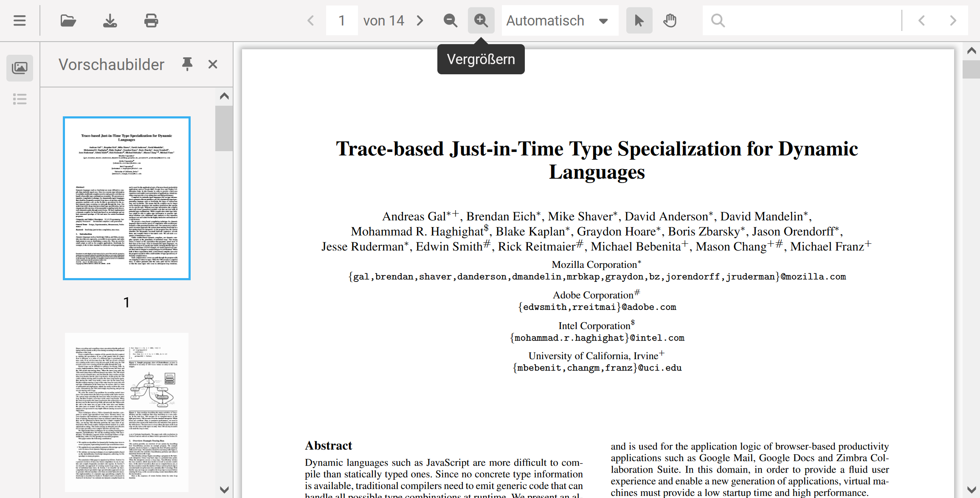Switch to document outline tab
This screenshot has width=980, height=498.
[x=20, y=99]
